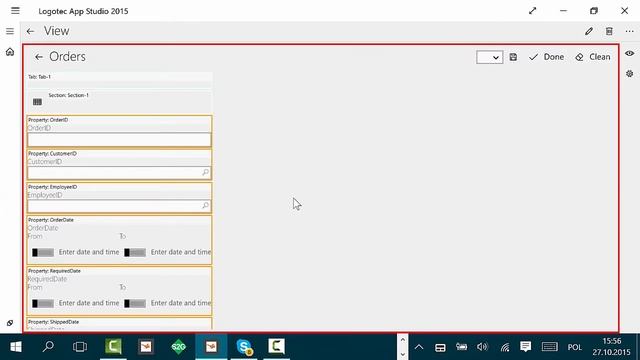Screen dimensions: 640x360
Task: Go back from the View page
Action: (x=30, y=31)
